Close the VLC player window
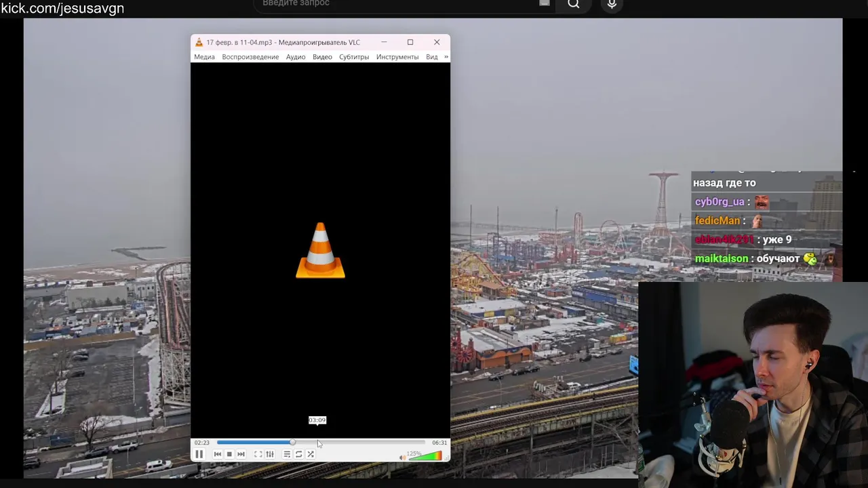Screen dimensions: 868x488 click(437, 42)
